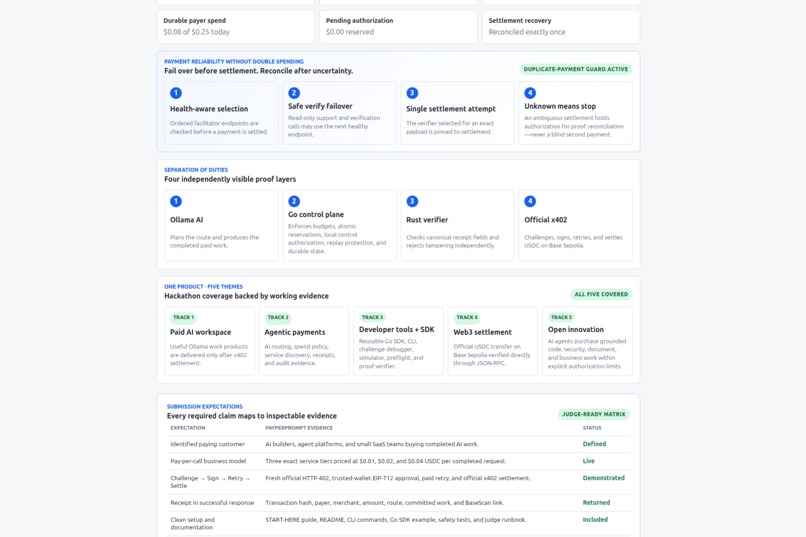Click the Returned status value
The image size is (806, 537).
tap(596, 503)
